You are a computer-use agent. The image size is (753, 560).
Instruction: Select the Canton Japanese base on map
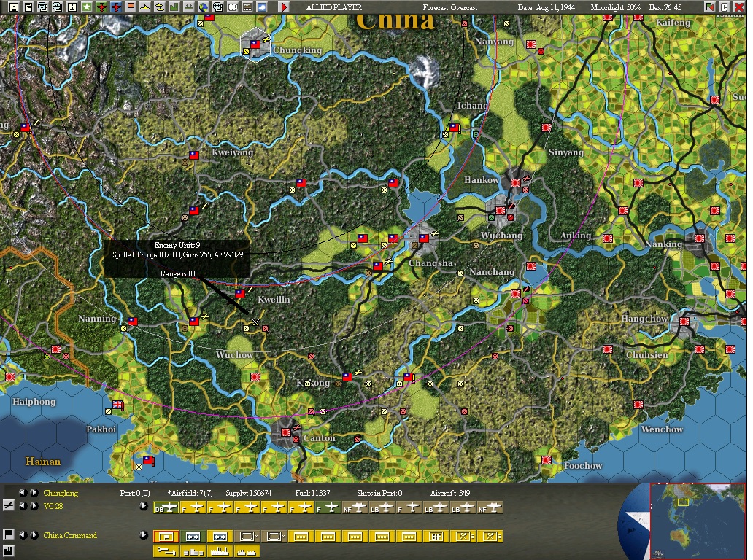[286, 432]
